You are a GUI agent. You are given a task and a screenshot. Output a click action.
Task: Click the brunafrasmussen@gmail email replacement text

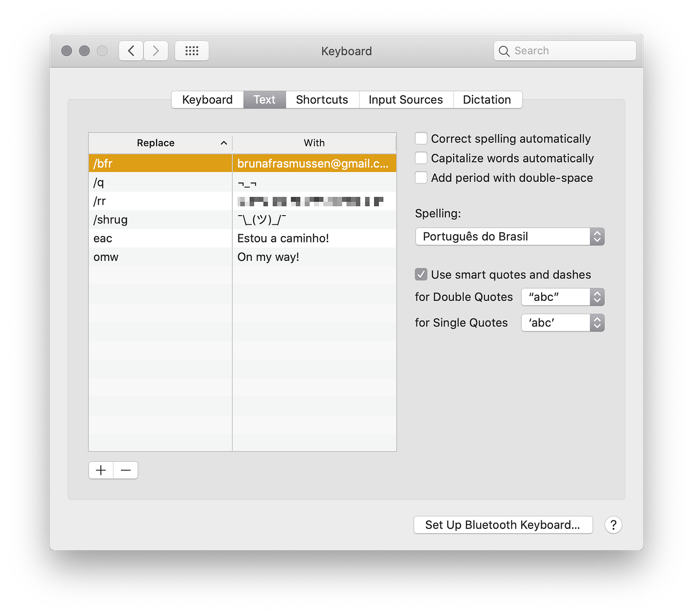tap(313, 163)
